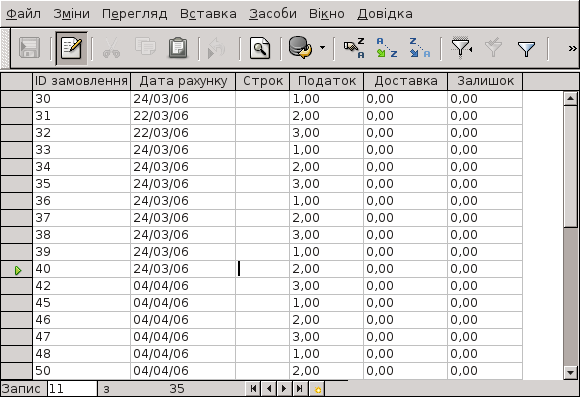The width and height of the screenshot is (580, 397).
Task: Click the Save record icon
Action: (x=30, y=48)
